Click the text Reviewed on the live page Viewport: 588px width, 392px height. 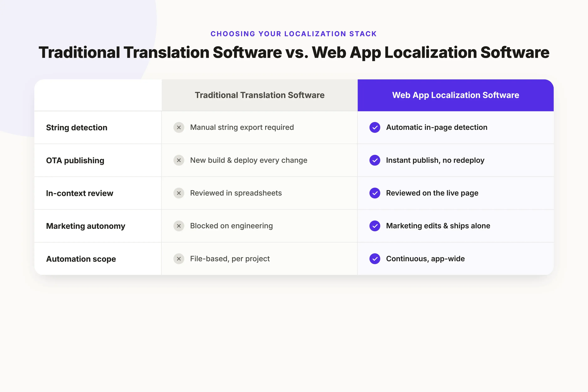pos(432,193)
